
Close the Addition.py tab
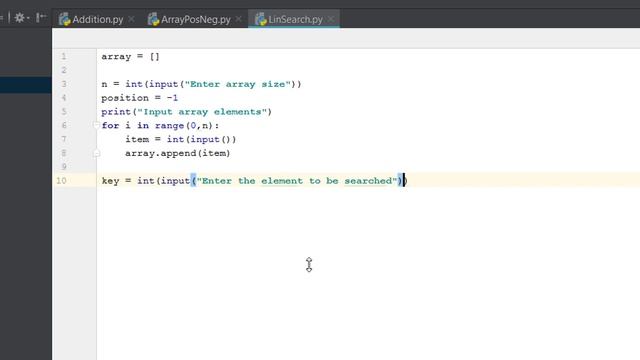pos(131,19)
